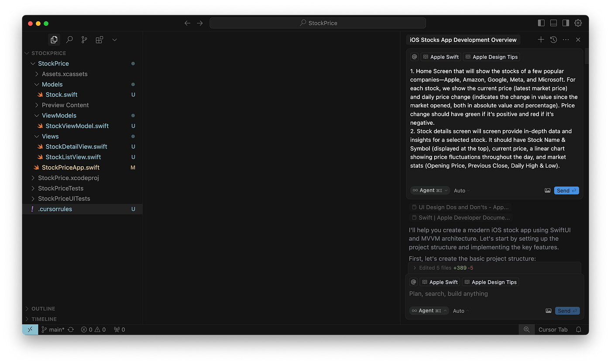This screenshot has width=611, height=364.
Task: Click Apple Design Tips chip in bottom input
Action: pos(491,282)
